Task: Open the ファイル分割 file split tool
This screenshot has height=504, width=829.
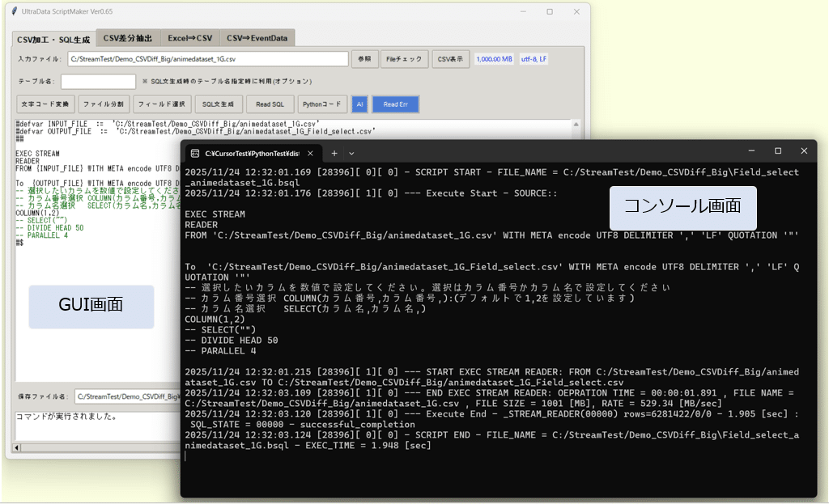Action: tap(104, 104)
